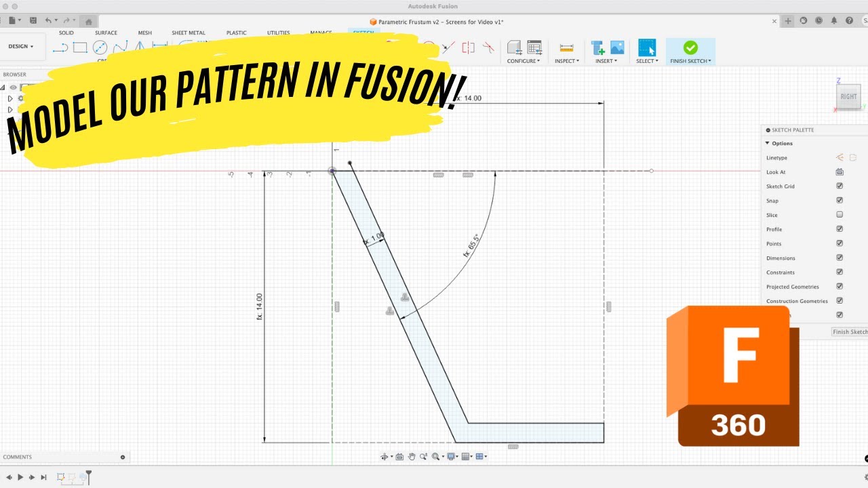Choose the Construction linetype icon
Screen dimensions: 868x488
[x=840, y=157]
